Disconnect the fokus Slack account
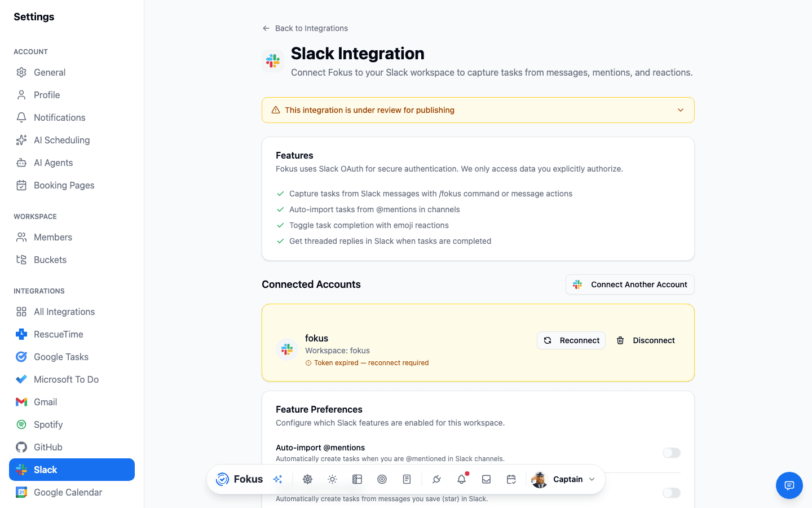 (x=646, y=340)
